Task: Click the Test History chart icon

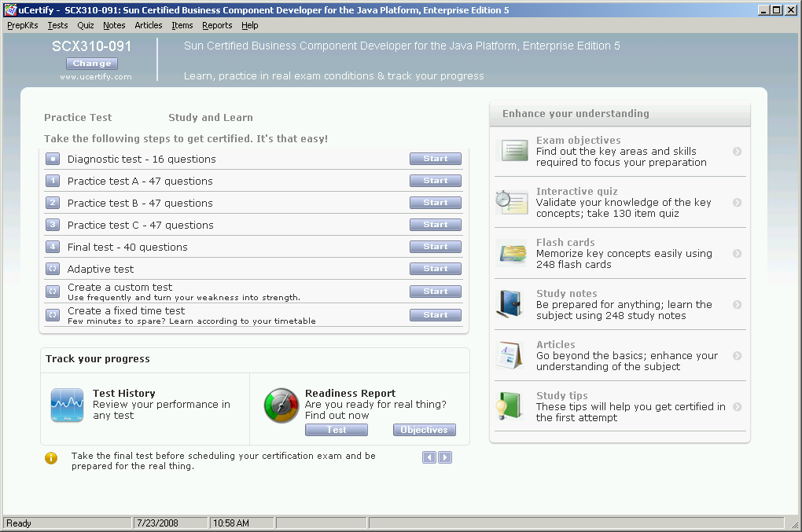Action: [x=67, y=405]
